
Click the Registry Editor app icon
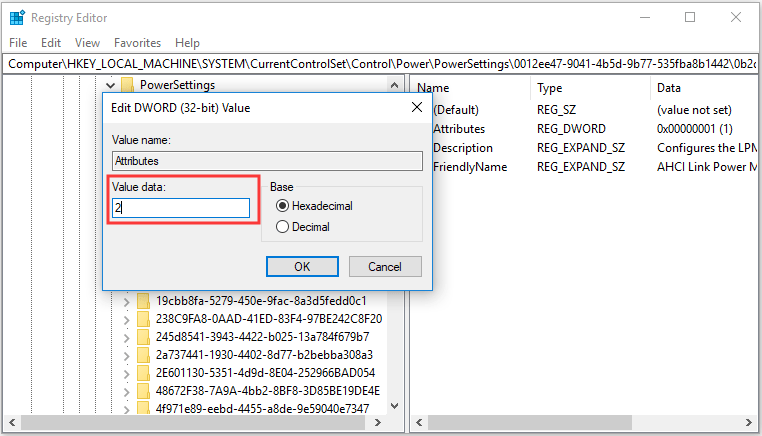(x=17, y=17)
